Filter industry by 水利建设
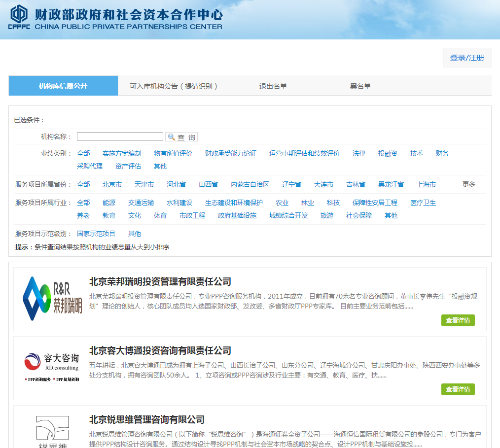Screen dimensions: 500x448 (179, 203)
